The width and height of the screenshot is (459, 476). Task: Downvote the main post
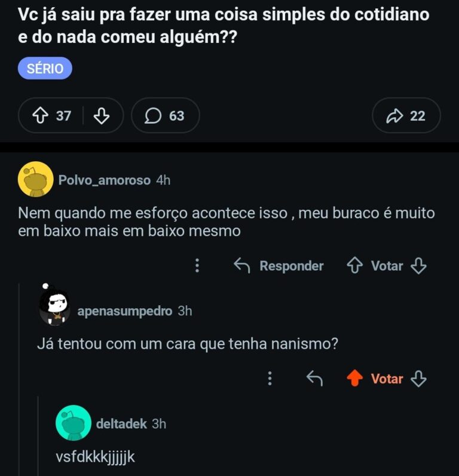102,115
